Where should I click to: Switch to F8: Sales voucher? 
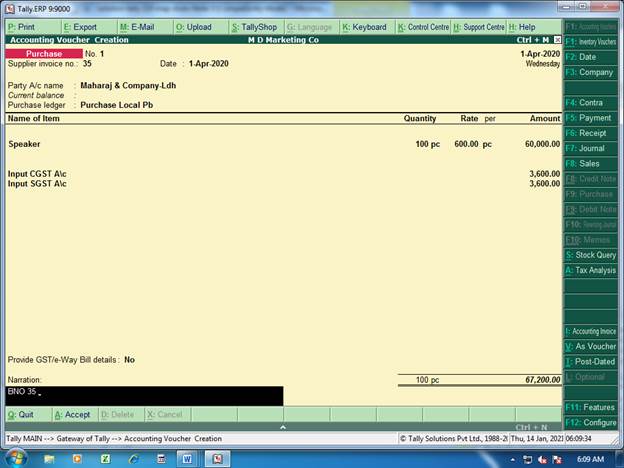click(x=591, y=164)
